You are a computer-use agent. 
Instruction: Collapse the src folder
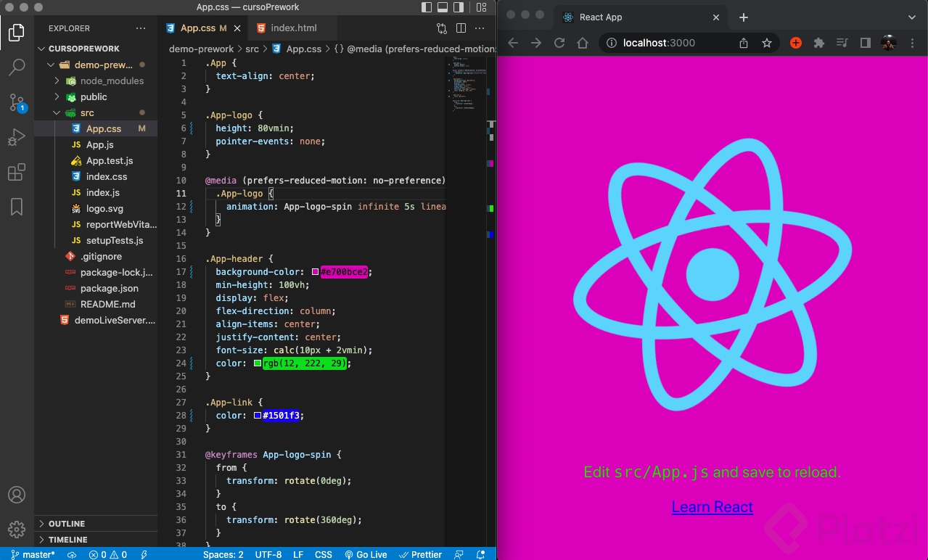pyautogui.click(x=57, y=113)
